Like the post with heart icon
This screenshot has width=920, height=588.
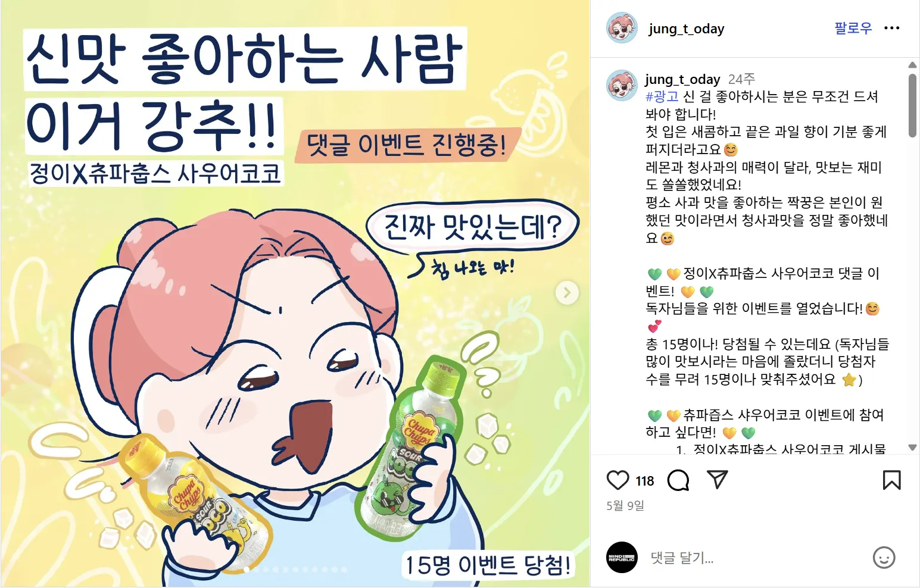[618, 480]
